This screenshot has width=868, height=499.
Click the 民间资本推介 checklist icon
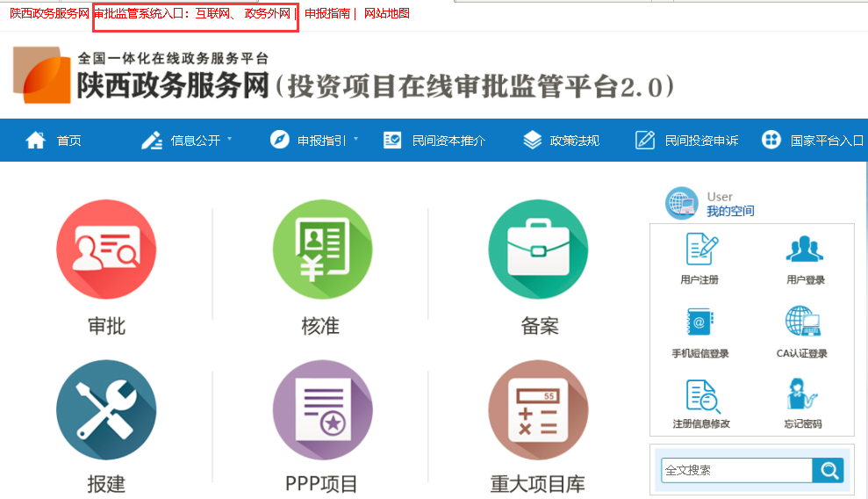[x=392, y=140]
